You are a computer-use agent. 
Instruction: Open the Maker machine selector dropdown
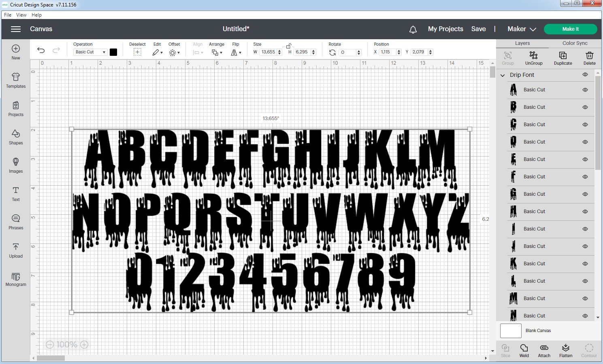coord(522,29)
